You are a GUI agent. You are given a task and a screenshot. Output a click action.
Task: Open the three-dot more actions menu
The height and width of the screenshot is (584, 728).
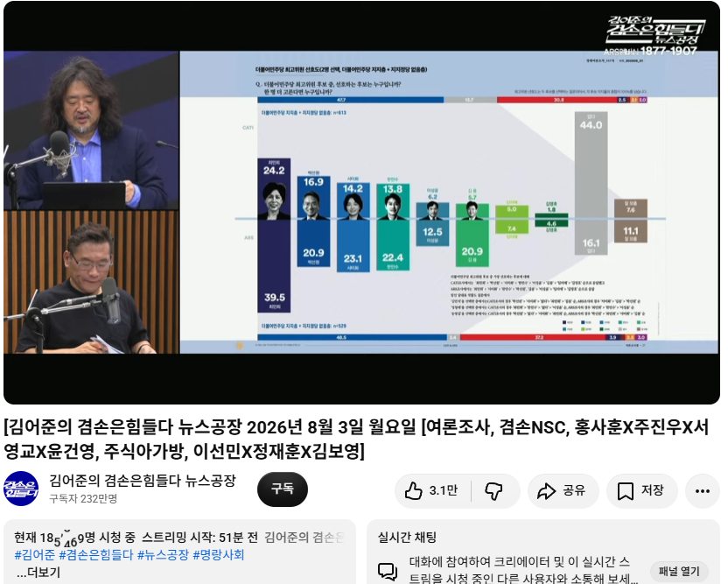(703, 490)
